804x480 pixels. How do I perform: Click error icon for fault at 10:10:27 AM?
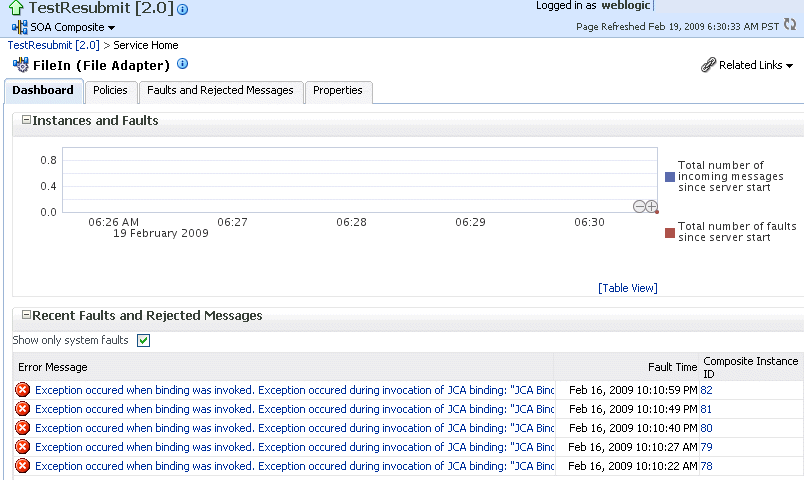point(23,447)
